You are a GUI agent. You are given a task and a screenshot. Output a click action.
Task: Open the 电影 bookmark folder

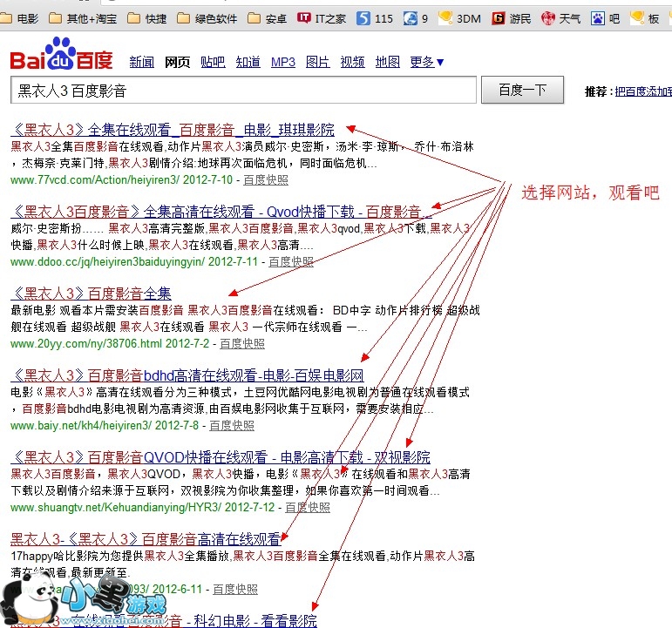[19, 18]
